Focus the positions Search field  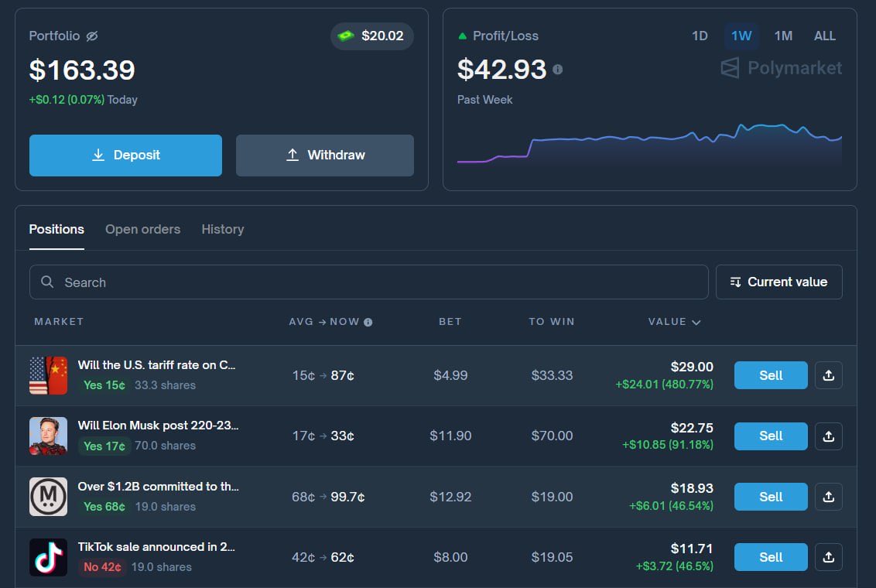click(368, 282)
